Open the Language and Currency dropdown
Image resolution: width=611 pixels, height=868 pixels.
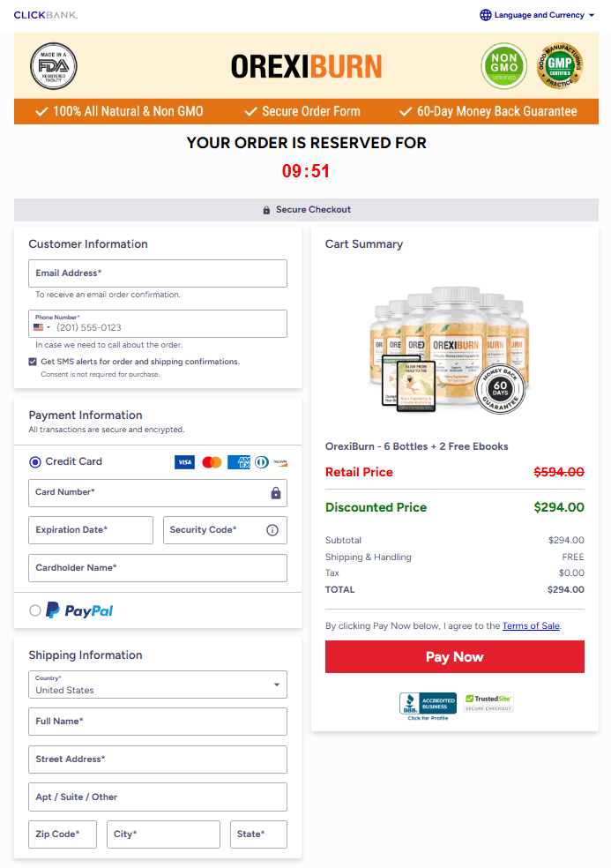[537, 15]
